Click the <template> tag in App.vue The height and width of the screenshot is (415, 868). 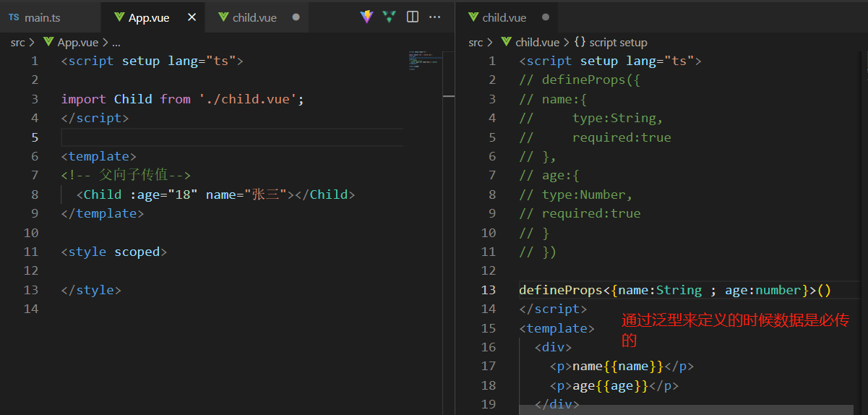(x=99, y=156)
